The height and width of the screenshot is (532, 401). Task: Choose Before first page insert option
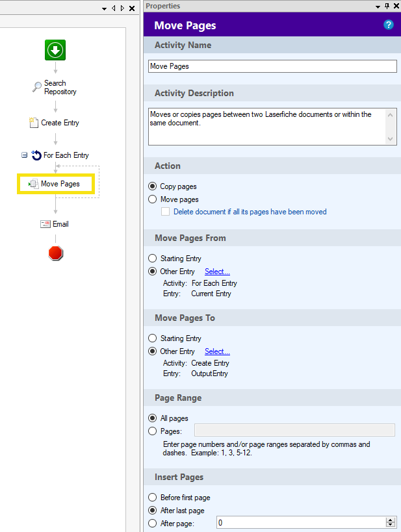click(x=153, y=498)
